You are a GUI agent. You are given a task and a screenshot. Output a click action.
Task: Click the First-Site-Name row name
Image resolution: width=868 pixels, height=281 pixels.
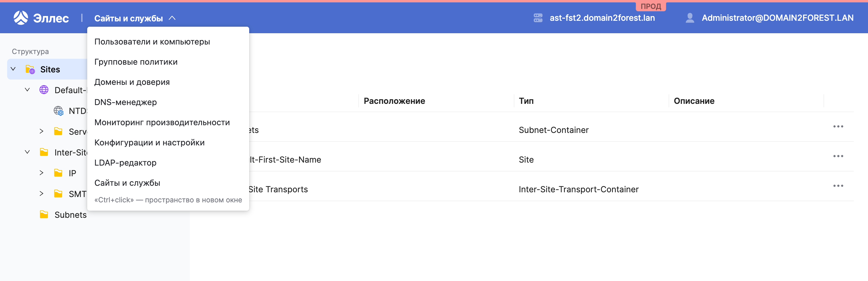285,160
